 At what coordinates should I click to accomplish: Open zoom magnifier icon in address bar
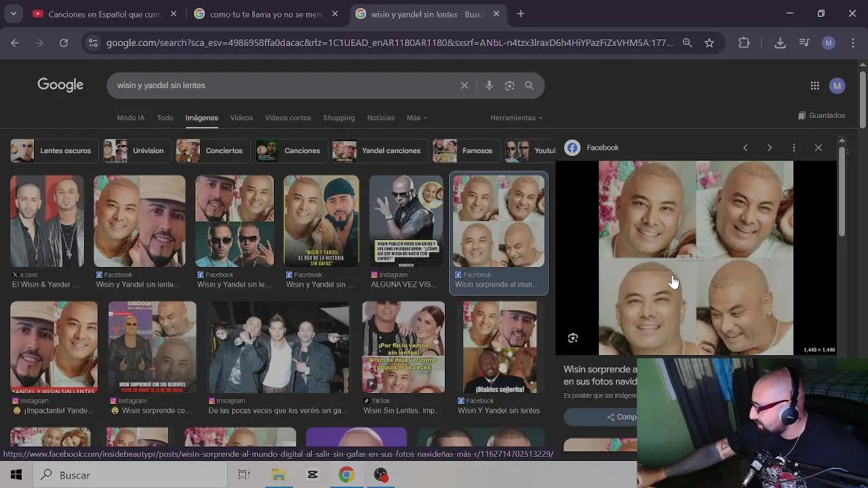click(x=688, y=43)
